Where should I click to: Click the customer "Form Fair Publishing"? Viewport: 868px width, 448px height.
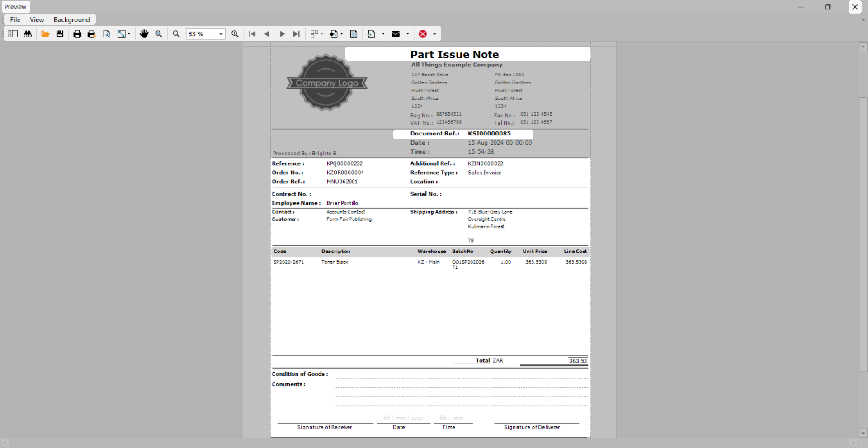point(349,219)
